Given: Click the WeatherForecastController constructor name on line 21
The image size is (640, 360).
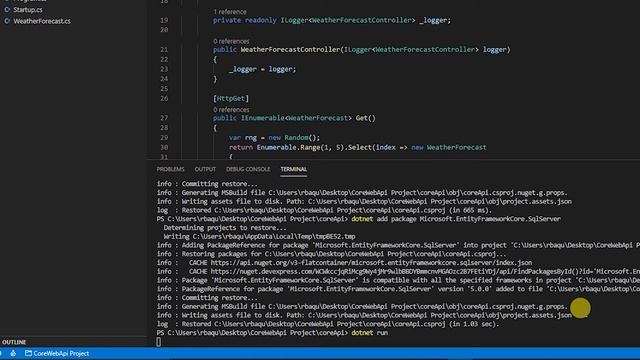Looking at the screenshot, I should click(290, 49).
